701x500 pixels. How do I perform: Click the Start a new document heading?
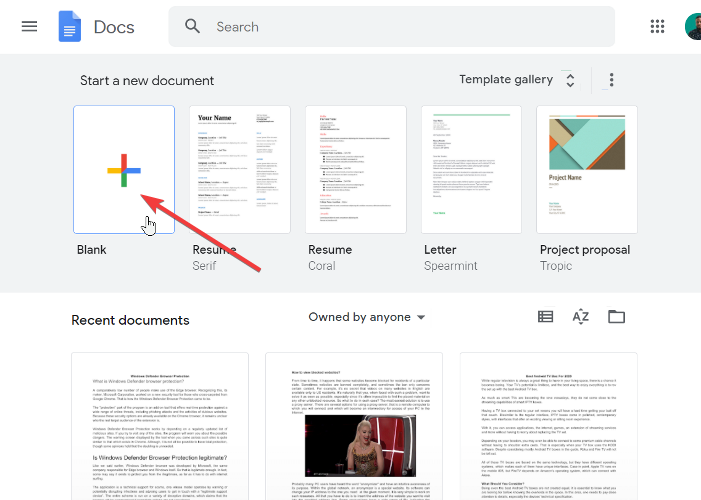(x=147, y=81)
